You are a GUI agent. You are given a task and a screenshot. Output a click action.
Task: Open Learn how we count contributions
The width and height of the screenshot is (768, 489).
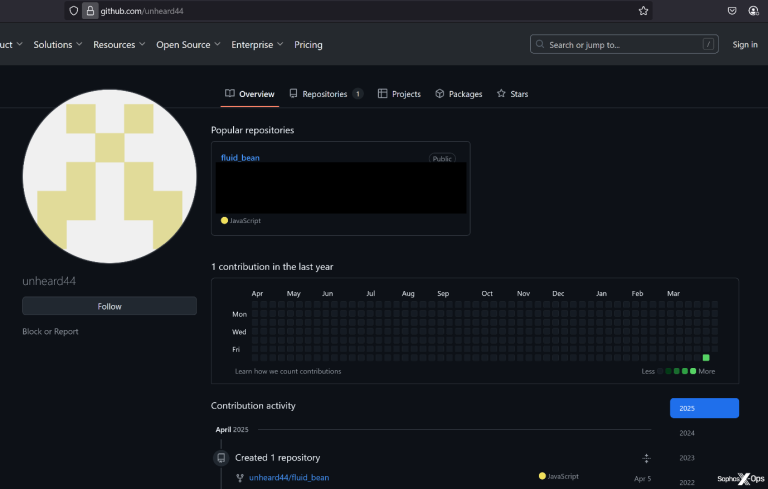click(x=288, y=371)
